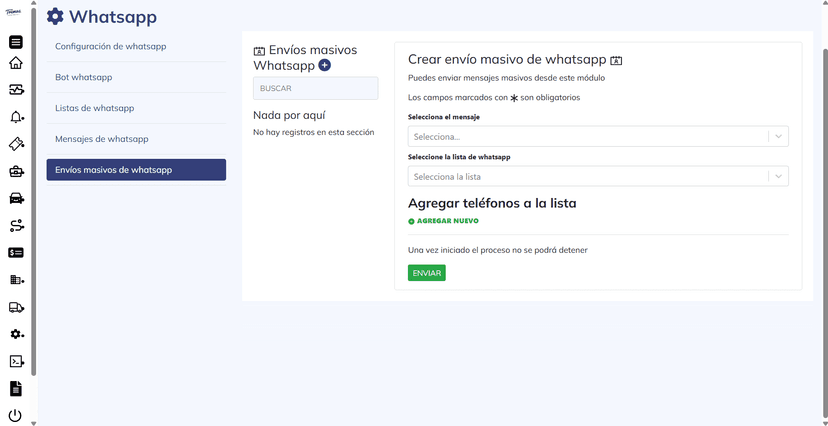Screen dimensions: 828x426
Task: Click the AGREGAR NUEVO link
Action: coord(447,221)
